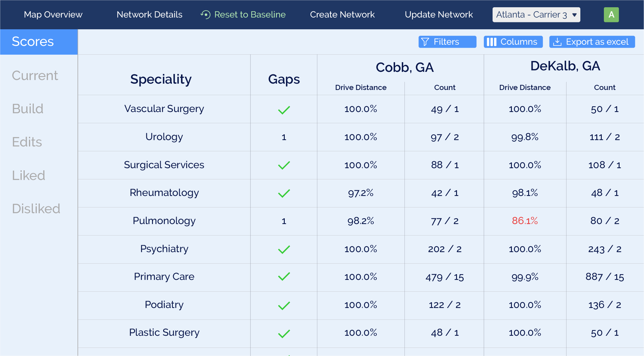Go to Network Details in the top bar
This screenshot has height=356, width=644.
[149, 14]
